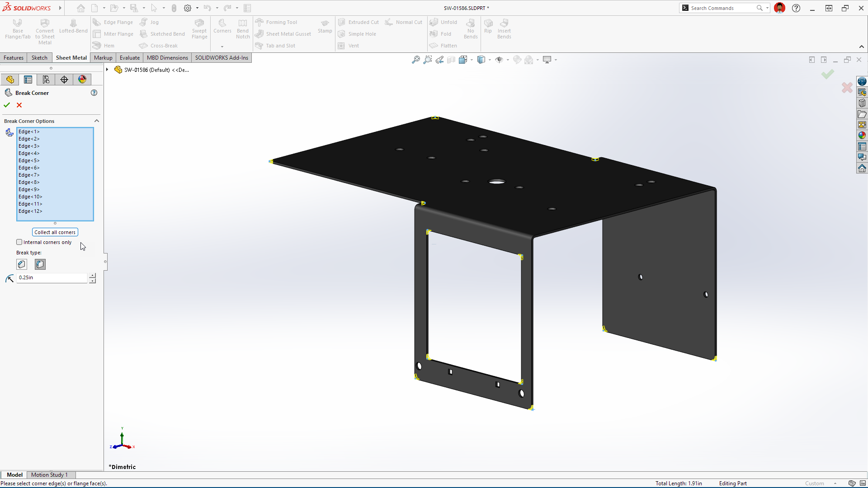Switch to the Evaluate tab
The height and width of the screenshot is (488, 868).
coord(130,58)
